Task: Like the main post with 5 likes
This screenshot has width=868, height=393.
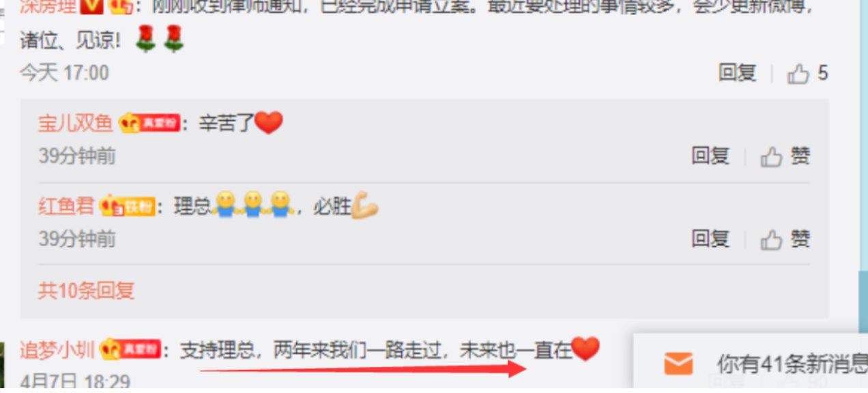Action: click(798, 74)
